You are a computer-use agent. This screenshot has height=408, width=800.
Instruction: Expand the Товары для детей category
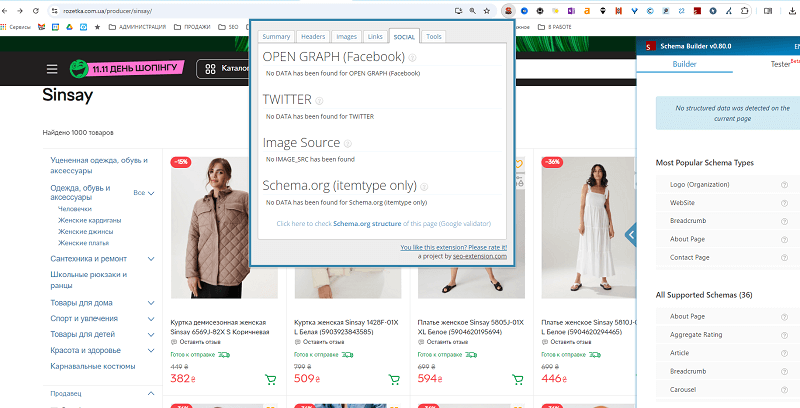click(x=151, y=335)
